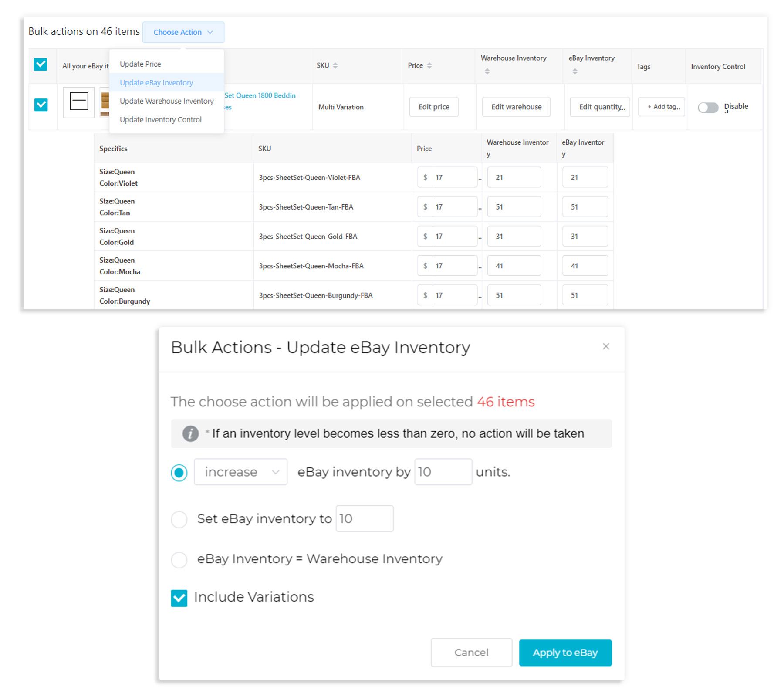
Task: Sort by the eBay Inventory column arrows
Action: point(575,71)
